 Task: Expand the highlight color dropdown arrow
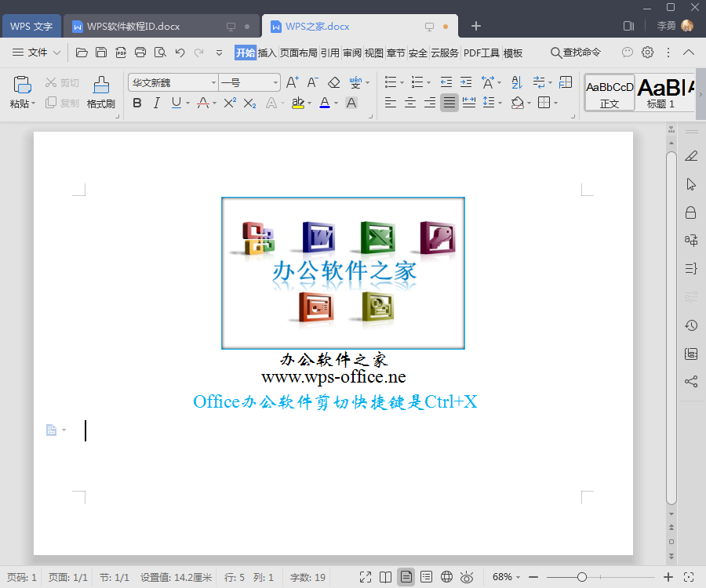tap(310, 103)
